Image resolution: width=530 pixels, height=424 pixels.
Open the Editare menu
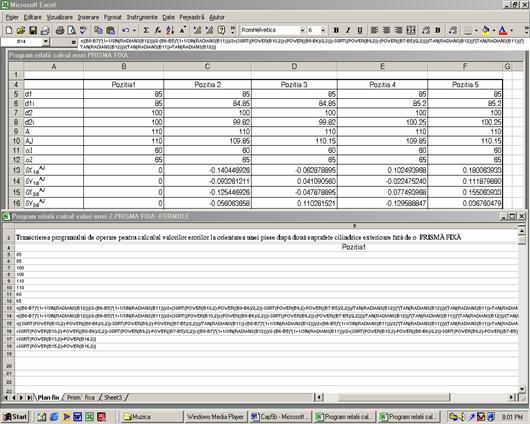pyautogui.click(x=33, y=17)
